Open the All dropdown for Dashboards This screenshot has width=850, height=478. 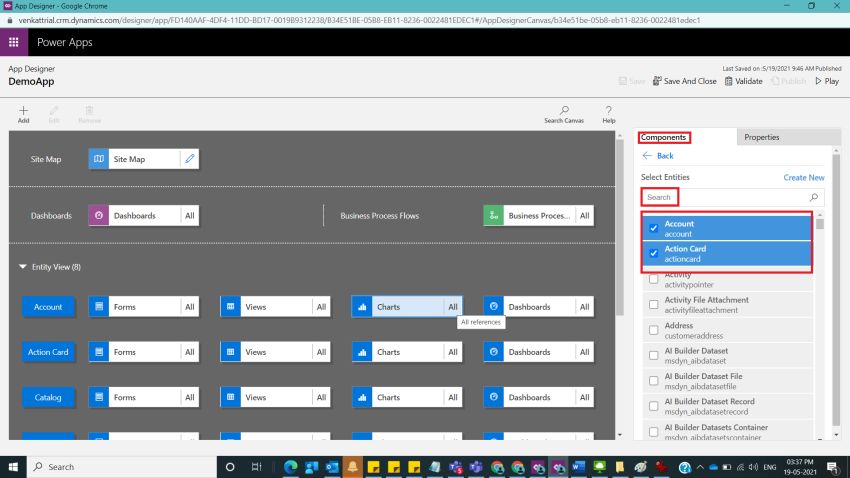[189, 215]
